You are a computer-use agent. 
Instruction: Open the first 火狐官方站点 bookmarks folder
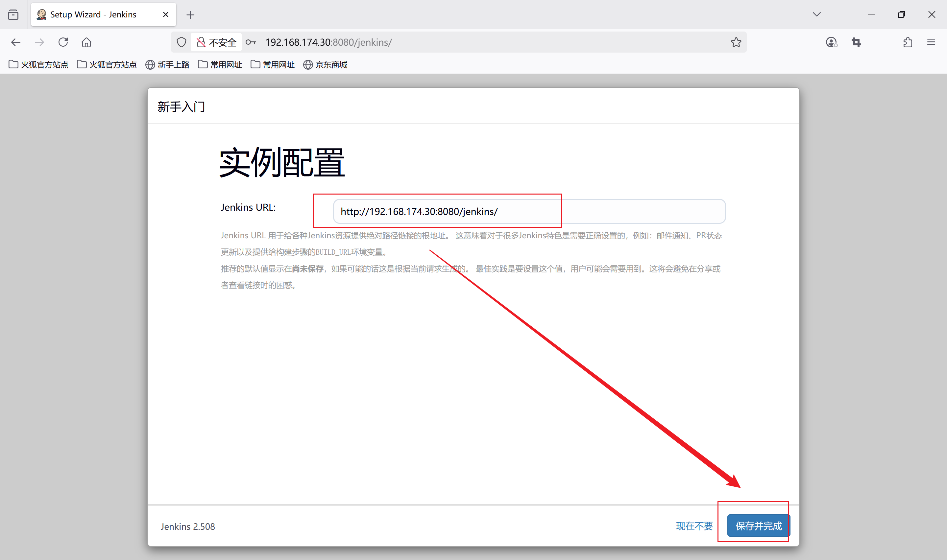pos(38,64)
